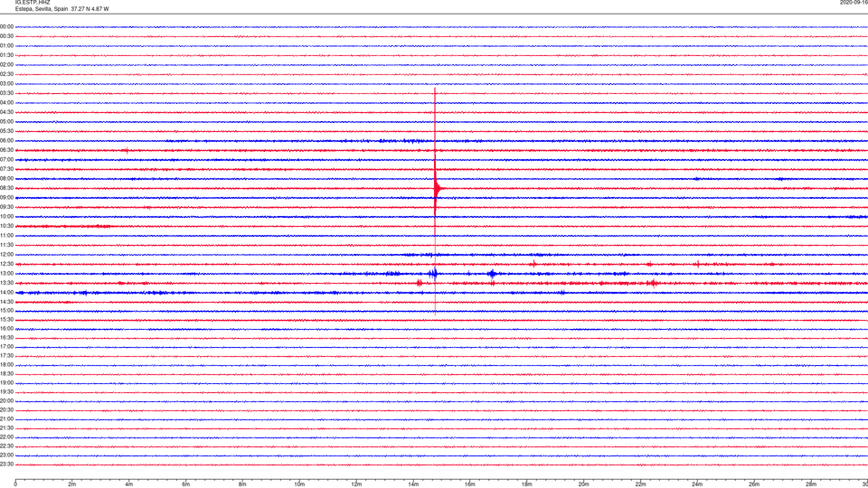
Task: Select the 14:00 trace time label
Action: coord(6,292)
